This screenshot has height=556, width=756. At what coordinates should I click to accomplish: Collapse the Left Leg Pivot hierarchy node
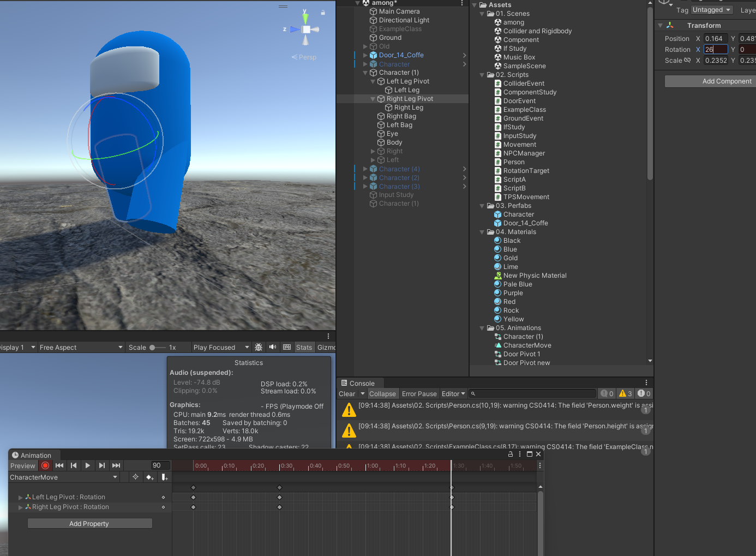[x=373, y=81]
